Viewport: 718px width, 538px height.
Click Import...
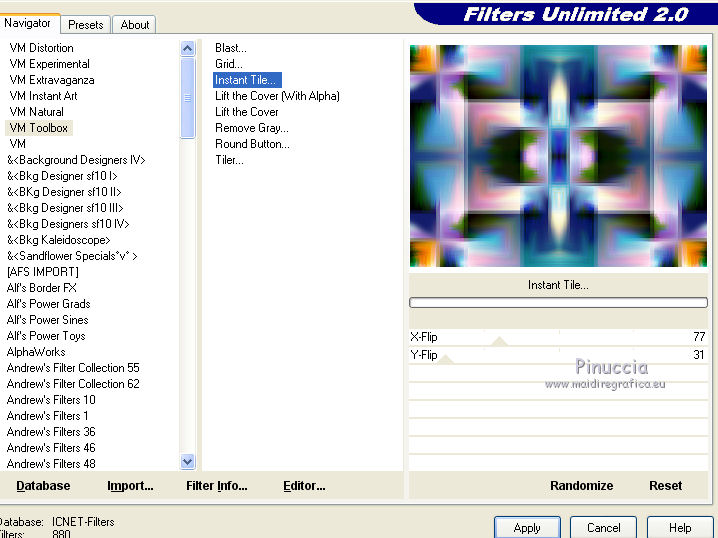click(130, 485)
